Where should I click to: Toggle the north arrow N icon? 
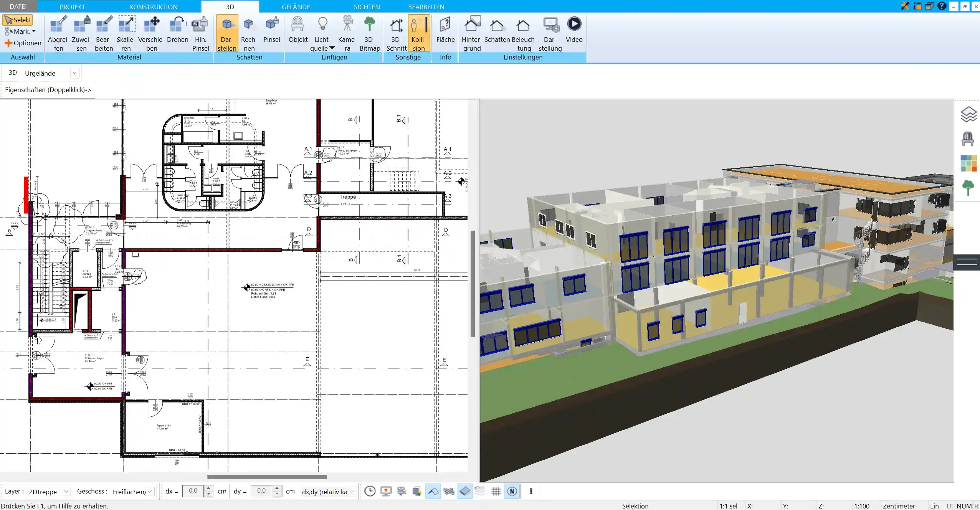click(x=512, y=491)
